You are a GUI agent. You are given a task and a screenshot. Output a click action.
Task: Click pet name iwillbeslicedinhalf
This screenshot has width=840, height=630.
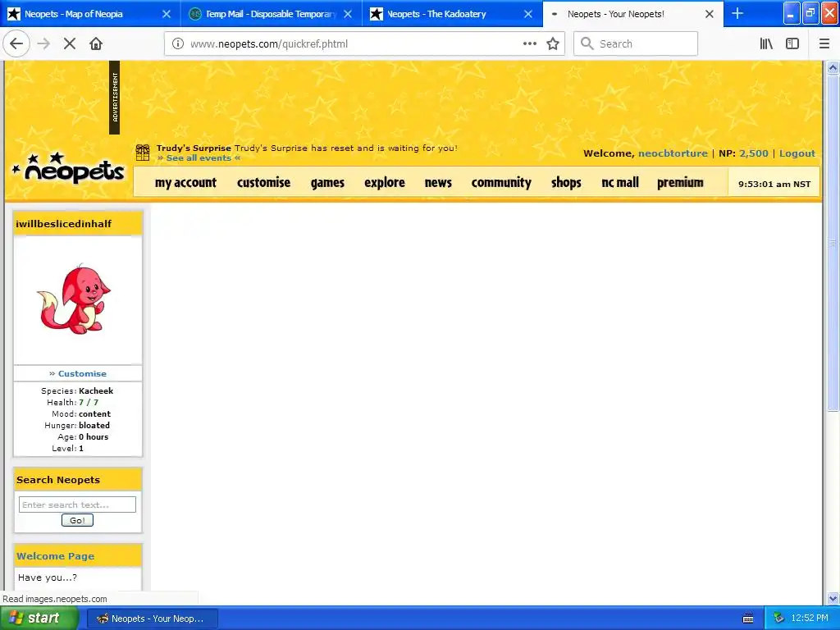click(x=64, y=224)
